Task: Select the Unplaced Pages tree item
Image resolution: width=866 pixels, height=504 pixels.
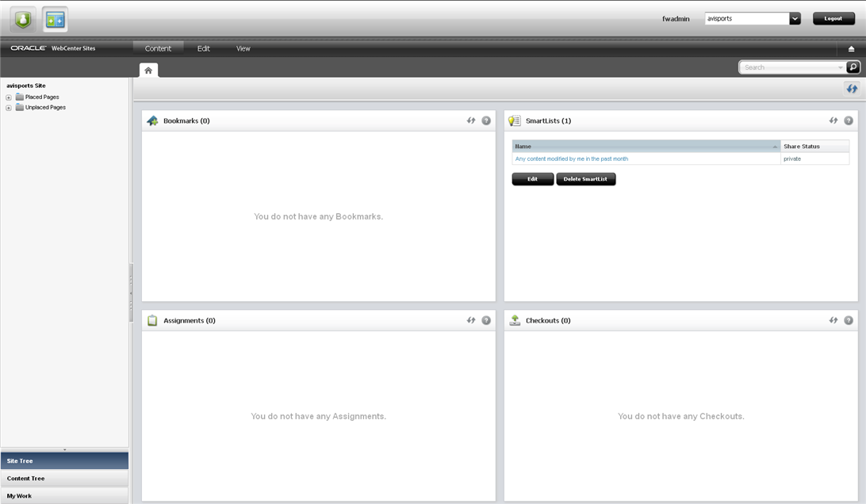Action: (45, 107)
